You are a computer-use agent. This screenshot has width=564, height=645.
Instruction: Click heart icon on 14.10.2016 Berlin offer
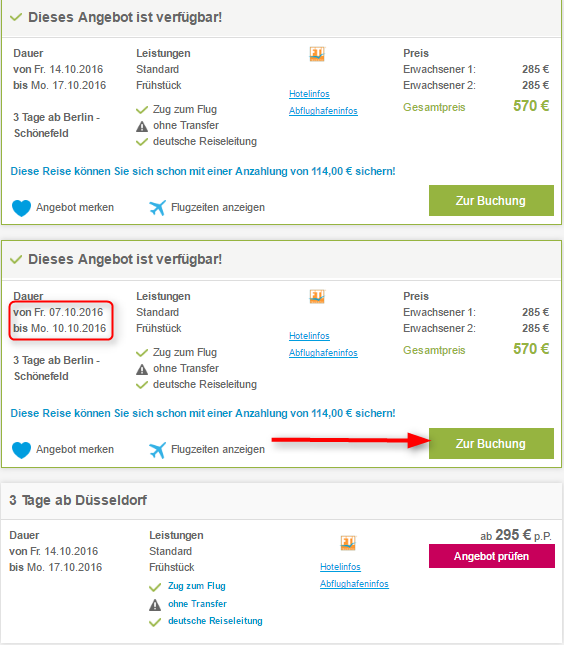pyautogui.click(x=21, y=208)
